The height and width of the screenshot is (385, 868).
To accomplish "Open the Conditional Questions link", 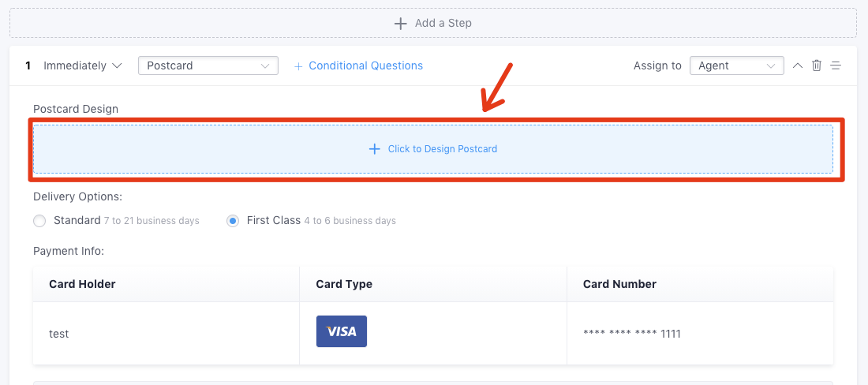I will pyautogui.click(x=365, y=65).
